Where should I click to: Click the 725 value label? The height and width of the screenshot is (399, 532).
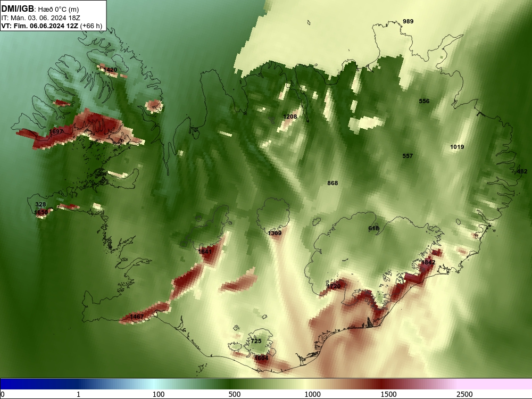tap(256, 341)
